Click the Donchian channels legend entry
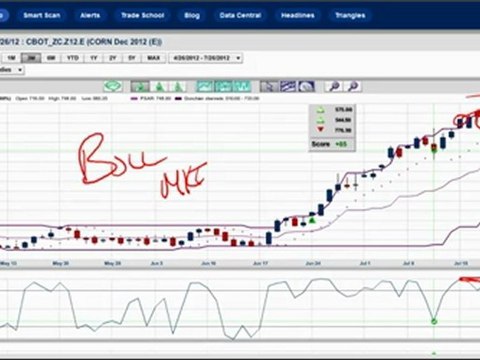This screenshot has width=480, height=360. pos(217,99)
